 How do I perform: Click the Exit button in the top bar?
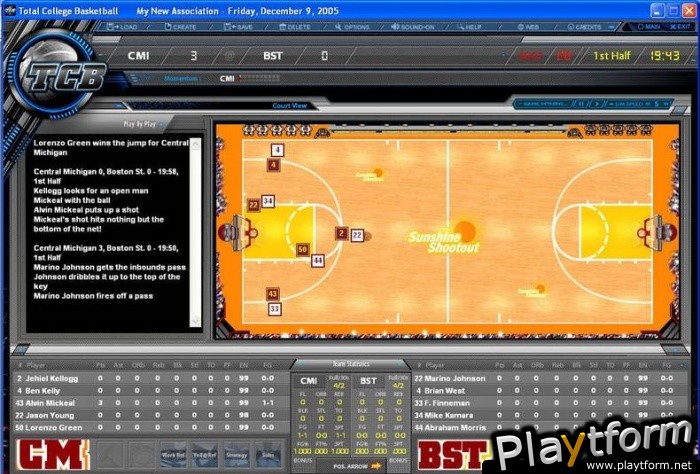point(680,27)
